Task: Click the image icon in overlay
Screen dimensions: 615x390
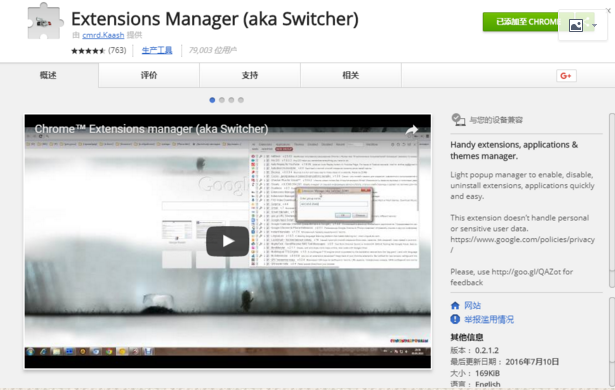Action: tap(575, 26)
